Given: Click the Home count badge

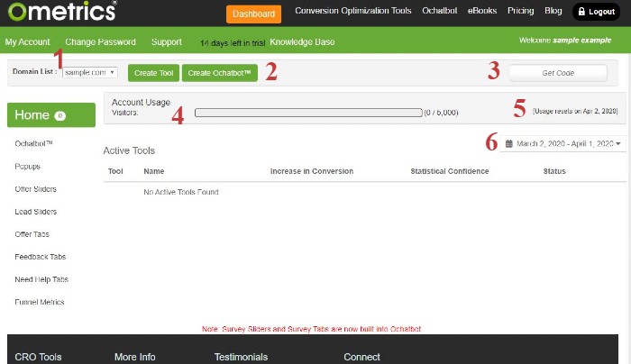Looking at the screenshot, I should (60, 116).
